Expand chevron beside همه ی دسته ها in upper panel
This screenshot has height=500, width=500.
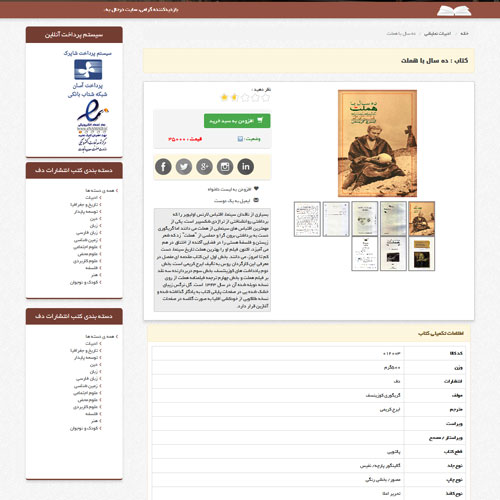pyautogui.click(x=117, y=191)
